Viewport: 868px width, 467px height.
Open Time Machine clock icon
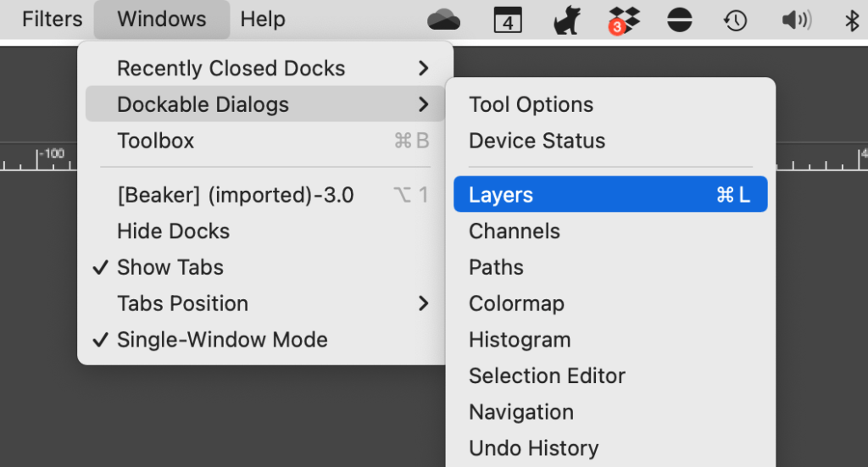pos(735,19)
